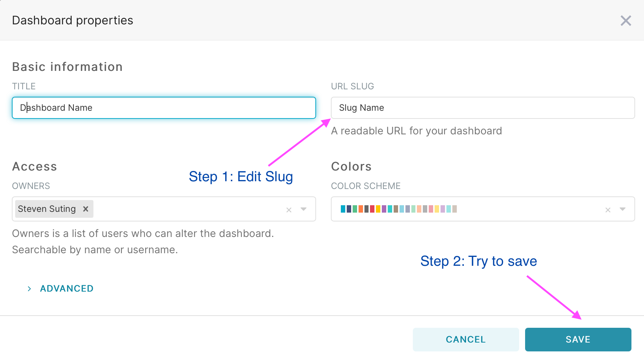
Task: Click the SAVE button
Action: [x=578, y=339]
